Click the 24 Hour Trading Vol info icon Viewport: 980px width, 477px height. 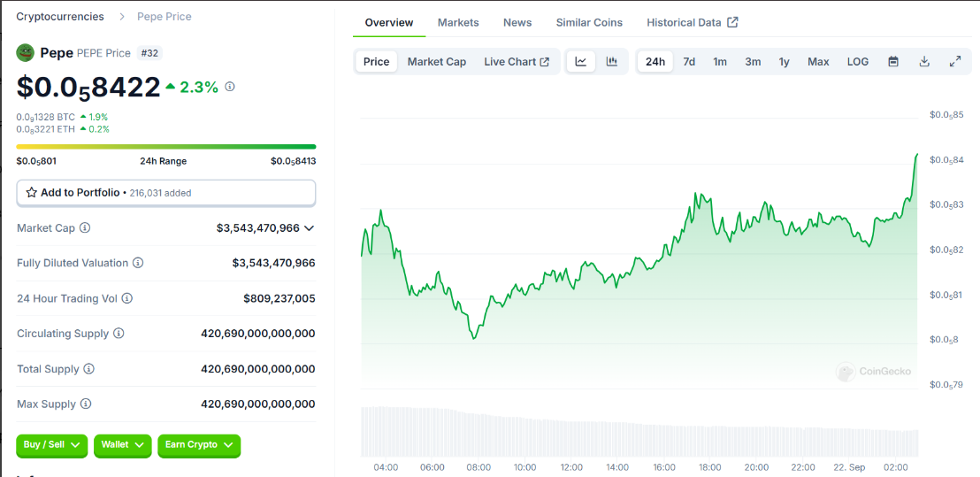[126, 299]
